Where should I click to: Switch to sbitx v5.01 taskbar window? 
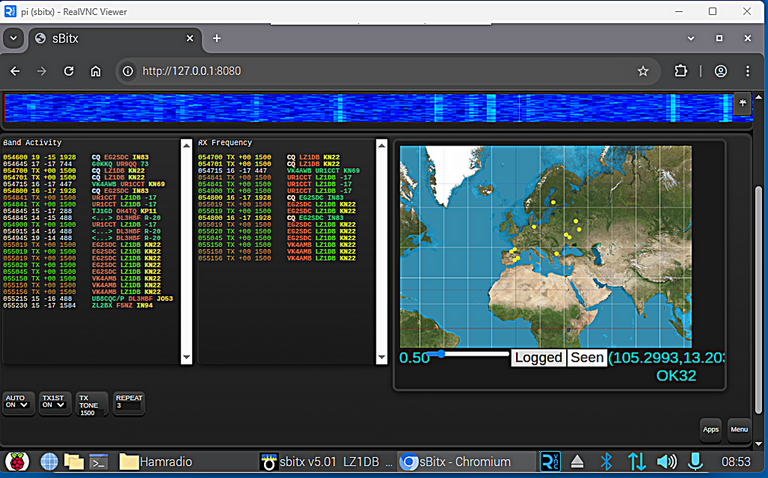(325, 462)
